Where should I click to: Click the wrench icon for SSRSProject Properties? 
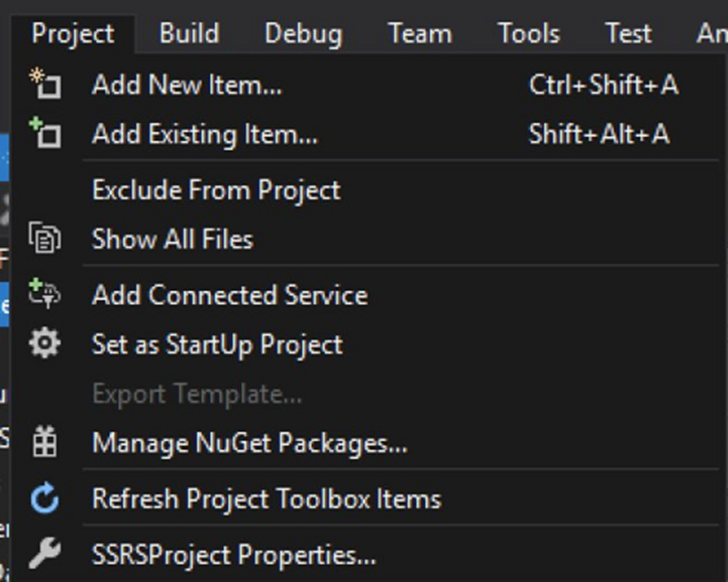click(44, 554)
